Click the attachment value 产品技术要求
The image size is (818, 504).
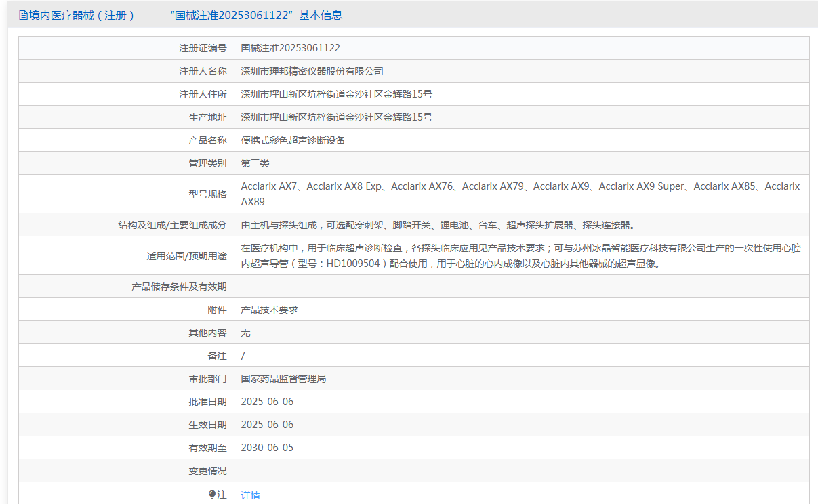pos(270,310)
